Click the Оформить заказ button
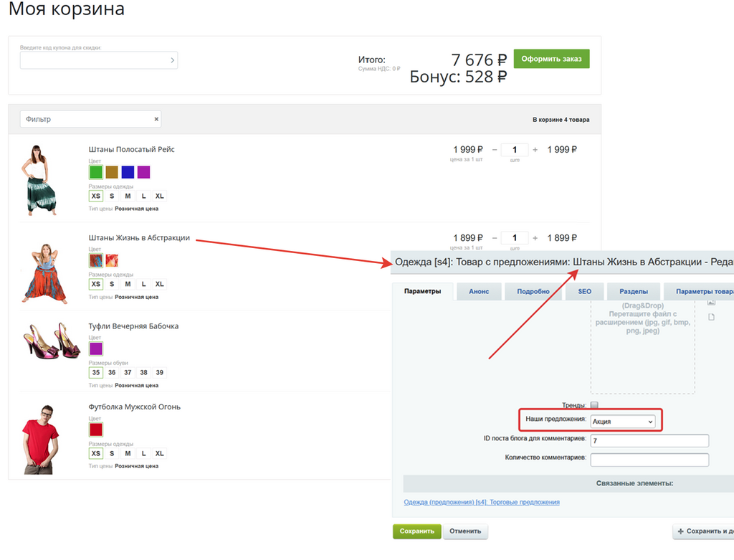Image resolution: width=734 pixels, height=560 pixels. pyautogui.click(x=551, y=59)
